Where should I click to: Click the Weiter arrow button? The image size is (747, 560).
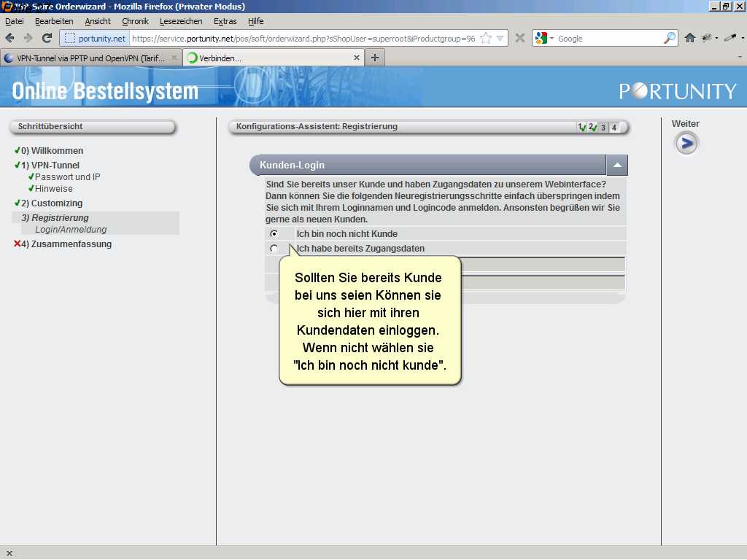click(686, 144)
